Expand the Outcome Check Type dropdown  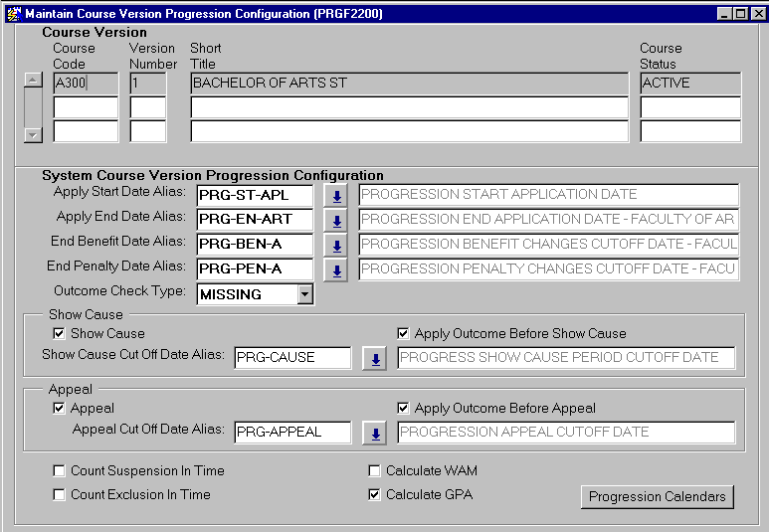click(304, 294)
